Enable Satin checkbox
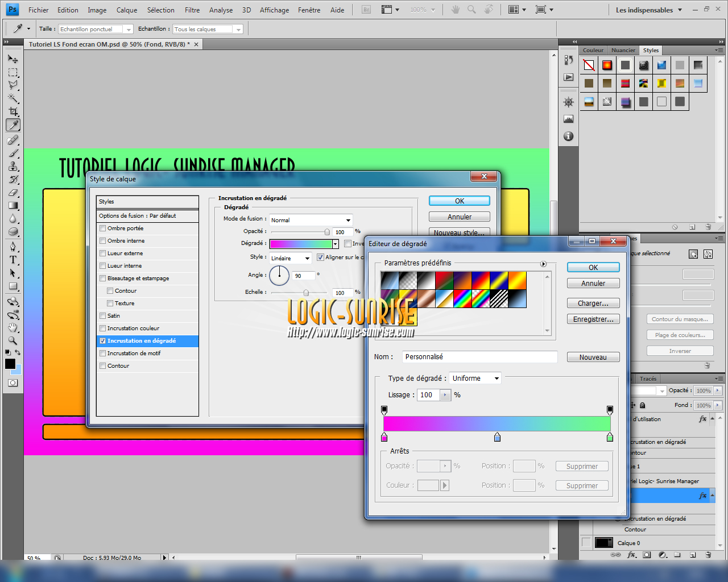Screen dimensions: 728x582 pyautogui.click(x=103, y=316)
